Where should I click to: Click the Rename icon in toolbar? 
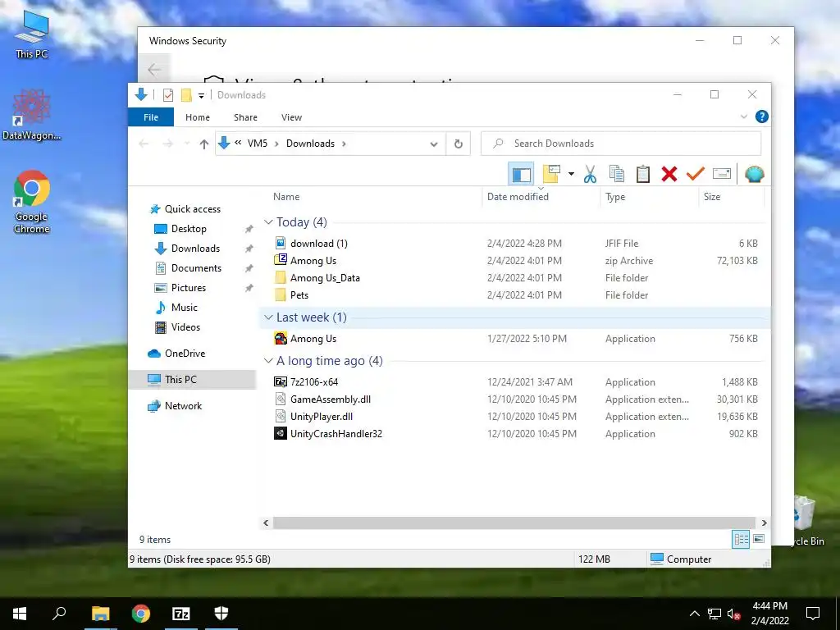(722, 174)
